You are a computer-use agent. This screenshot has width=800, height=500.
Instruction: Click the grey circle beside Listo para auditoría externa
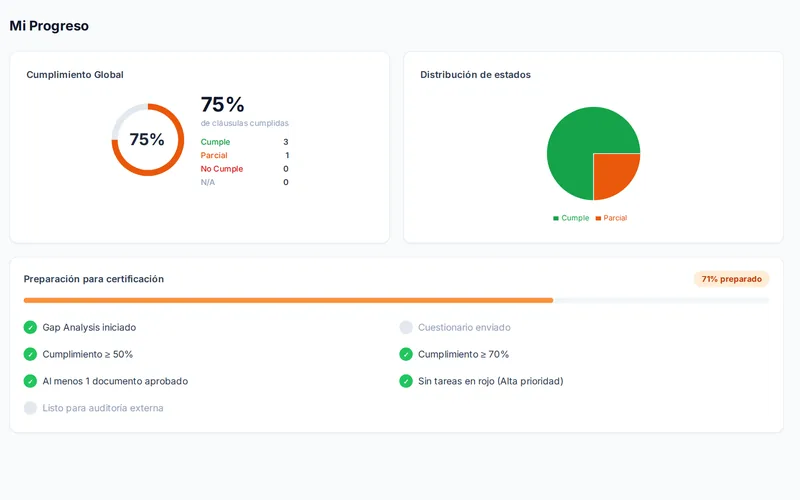[30, 408]
